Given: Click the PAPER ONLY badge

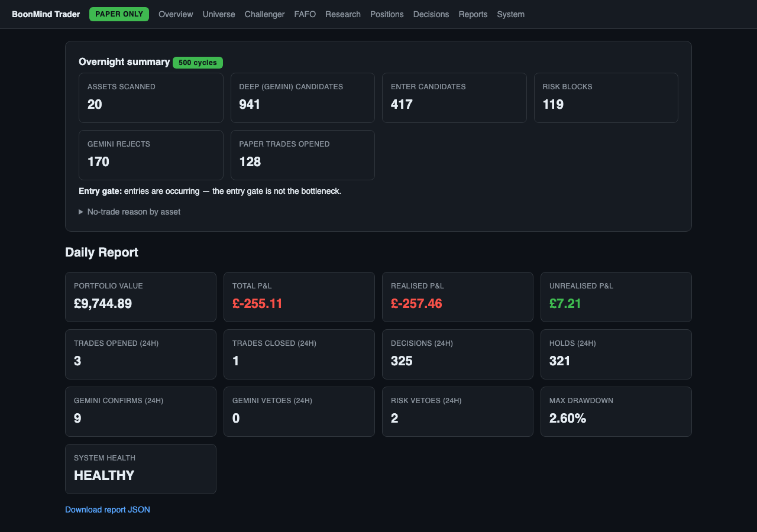Looking at the screenshot, I should point(119,14).
